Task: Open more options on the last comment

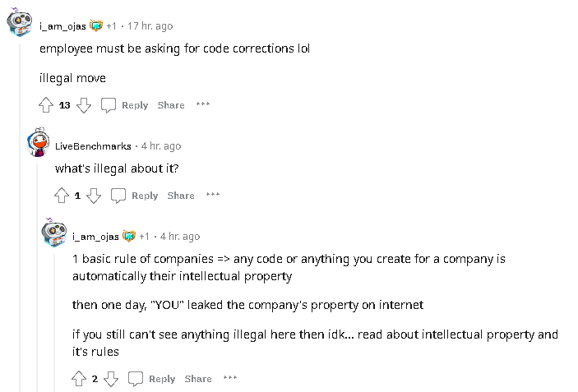Action: pyautogui.click(x=230, y=378)
